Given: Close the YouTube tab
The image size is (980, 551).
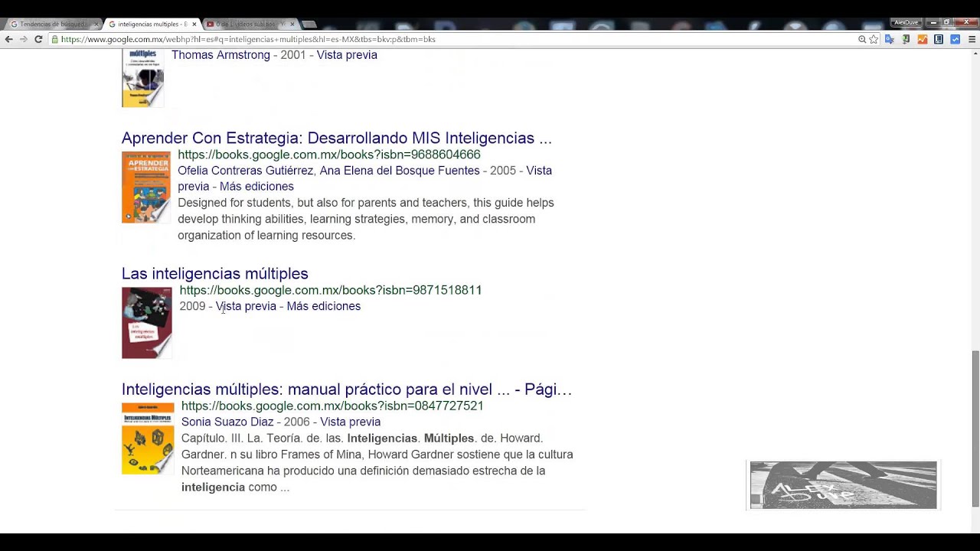Looking at the screenshot, I should (x=292, y=24).
